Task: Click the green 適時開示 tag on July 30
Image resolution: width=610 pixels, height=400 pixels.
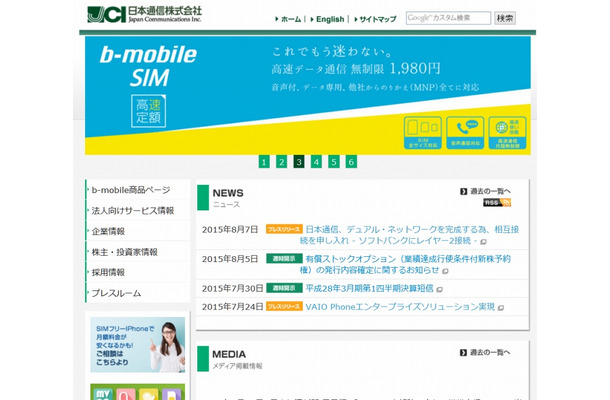Action: 284,288
